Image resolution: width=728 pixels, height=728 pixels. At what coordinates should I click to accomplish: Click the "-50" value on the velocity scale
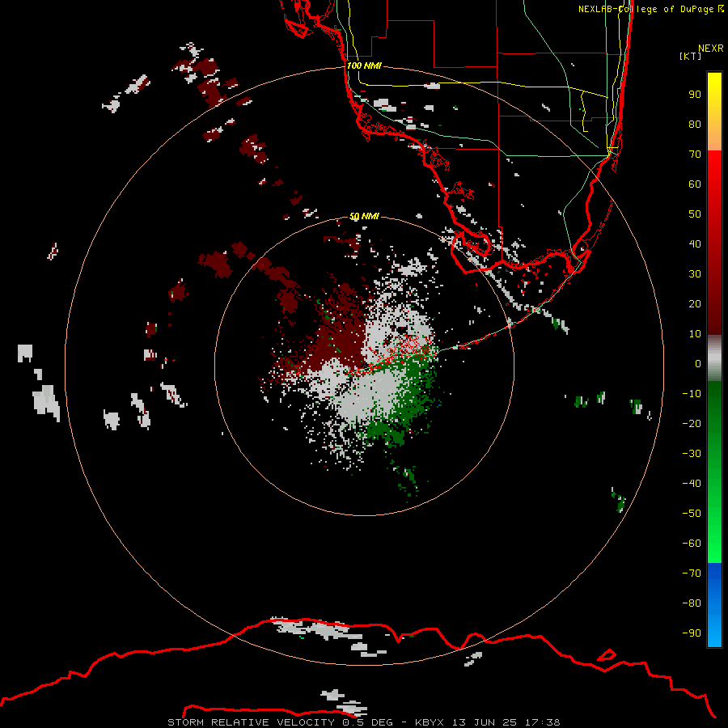pyautogui.click(x=692, y=514)
